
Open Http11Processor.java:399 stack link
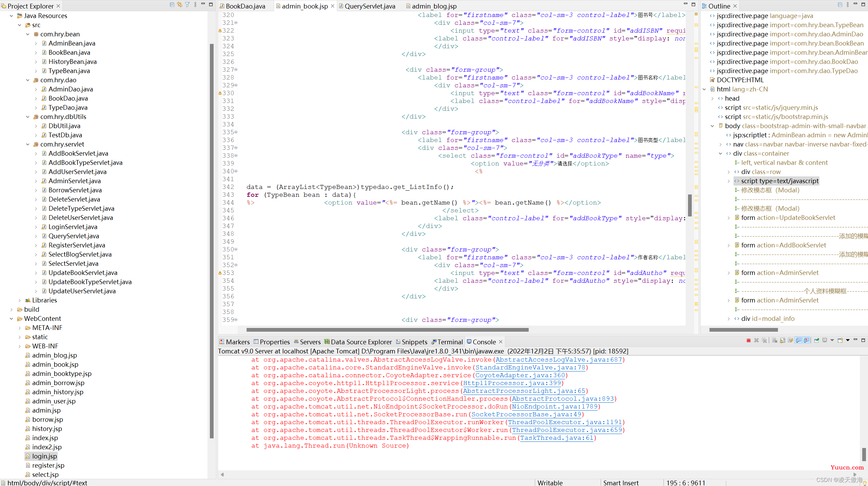coord(512,383)
